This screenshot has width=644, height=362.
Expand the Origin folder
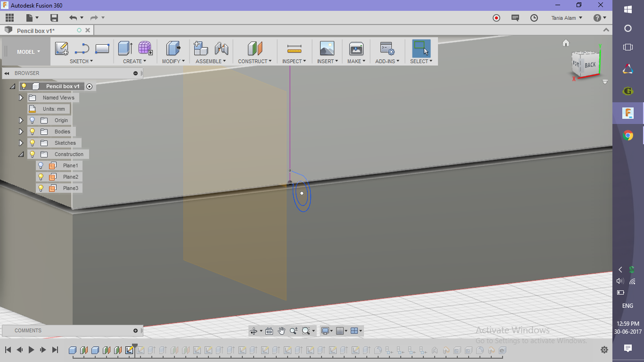pyautogui.click(x=21, y=120)
